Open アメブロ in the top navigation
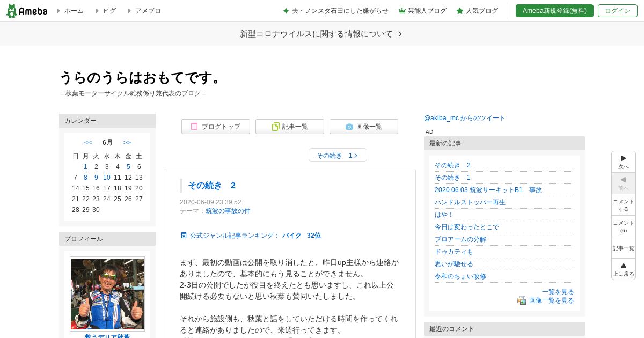 click(x=148, y=11)
